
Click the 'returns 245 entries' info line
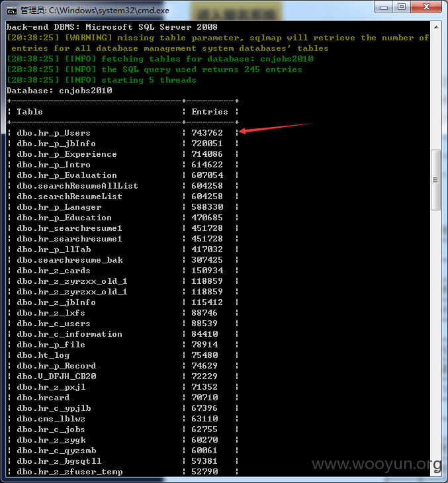pos(154,69)
